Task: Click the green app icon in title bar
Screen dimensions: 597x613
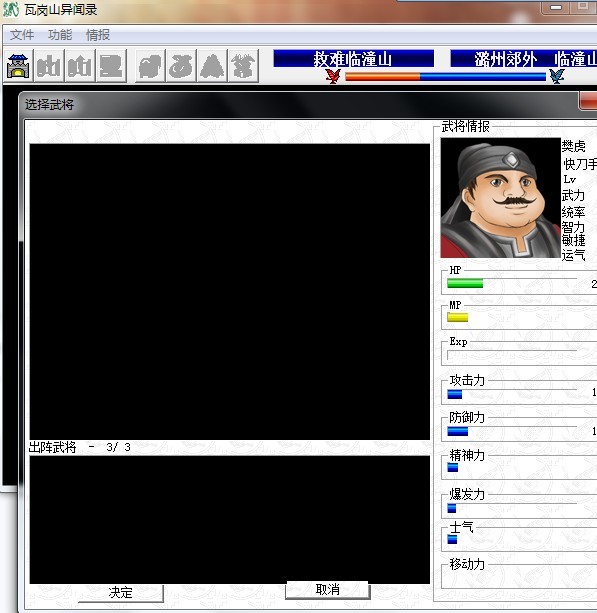Action: 11,9
